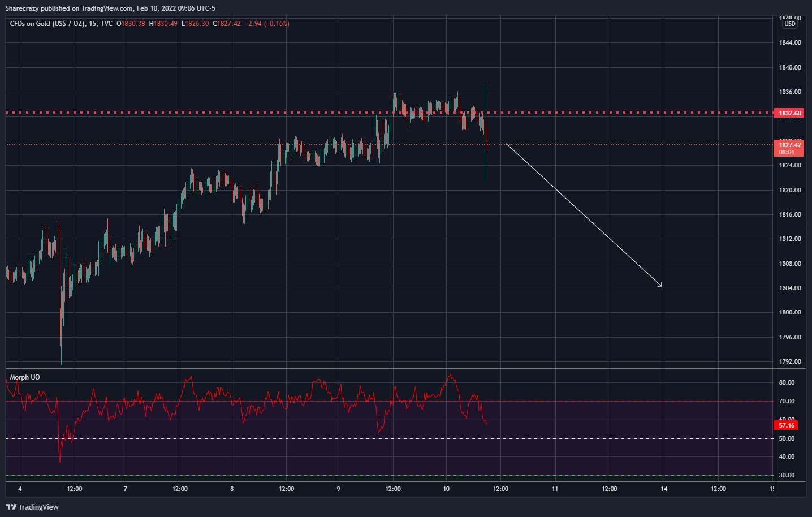Viewport: 812px width, 517px height.
Task: Click the change value −2.94 (−0.16%)
Action: click(x=267, y=24)
